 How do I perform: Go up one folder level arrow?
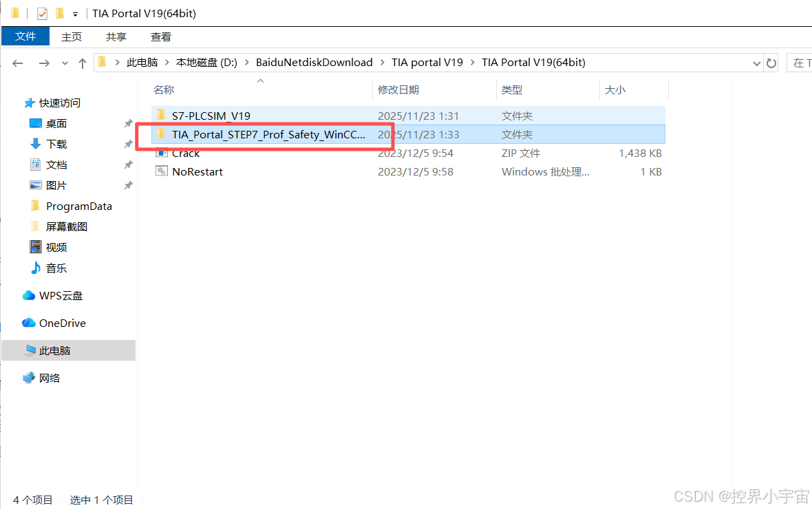[83, 63]
